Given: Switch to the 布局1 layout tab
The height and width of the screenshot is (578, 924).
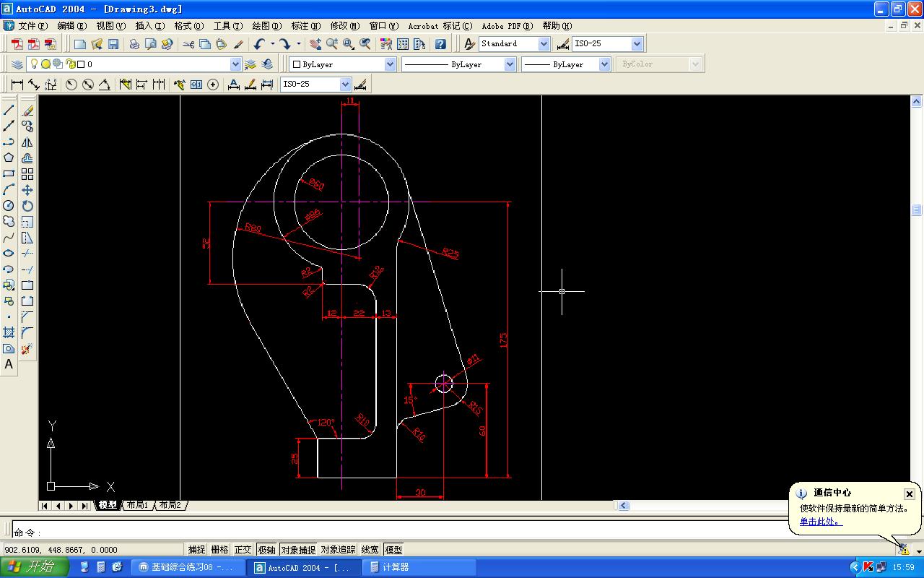Looking at the screenshot, I should [x=136, y=505].
